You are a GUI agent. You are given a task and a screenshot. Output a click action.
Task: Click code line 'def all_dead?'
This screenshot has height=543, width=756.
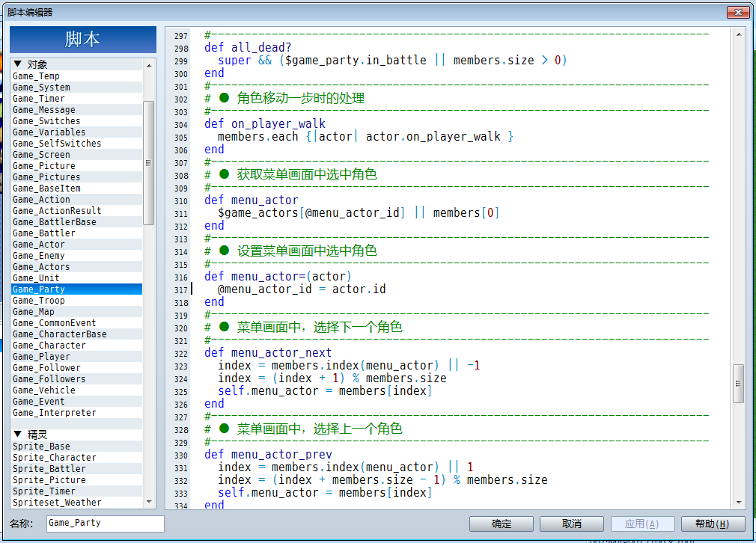(248, 48)
